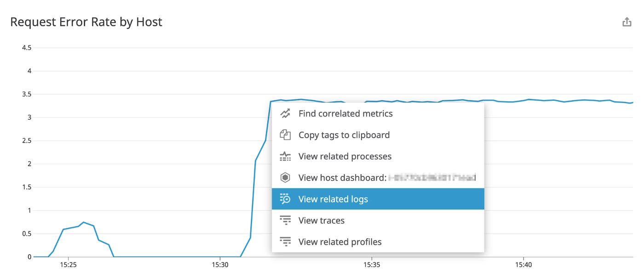Click the share/export icon top right

coord(627,21)
